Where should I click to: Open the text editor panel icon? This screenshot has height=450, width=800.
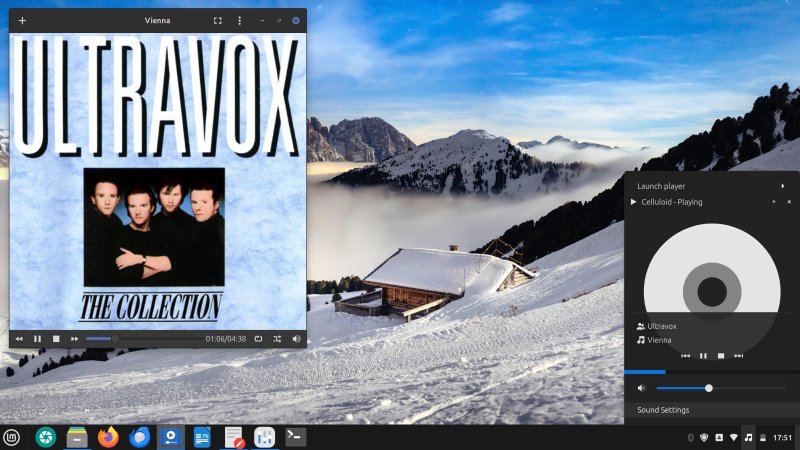coord(234,437)
